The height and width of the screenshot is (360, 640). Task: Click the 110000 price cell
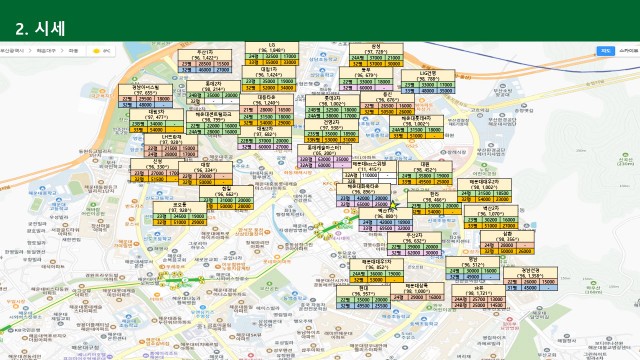click(x=369, y=175)
